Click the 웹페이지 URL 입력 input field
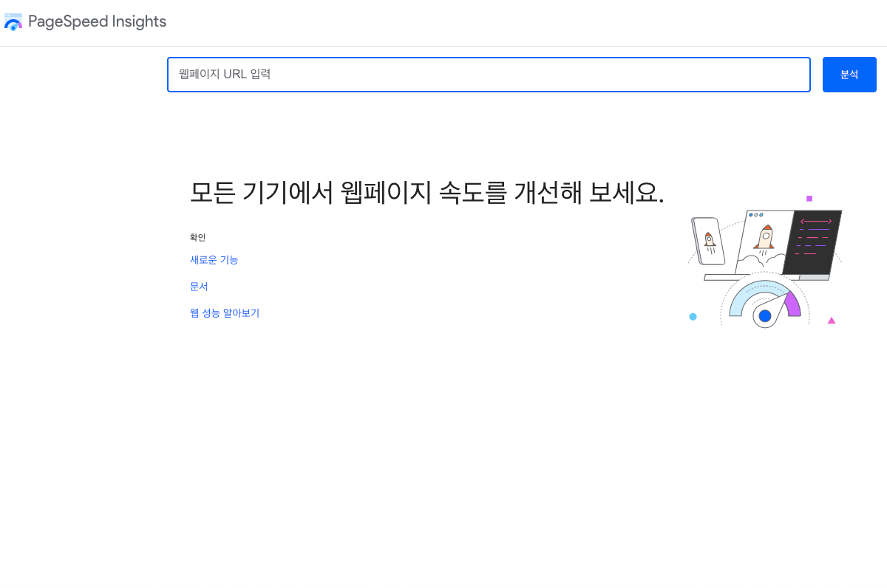Image resolution: width=887 pixels, height=588 pixels. click(x=488, y=74)
